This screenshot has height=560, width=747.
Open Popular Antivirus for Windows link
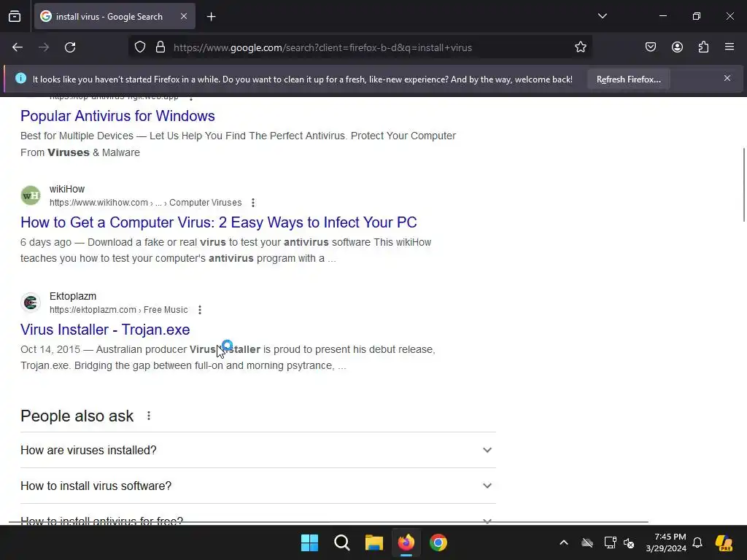(x=117, y=116)
